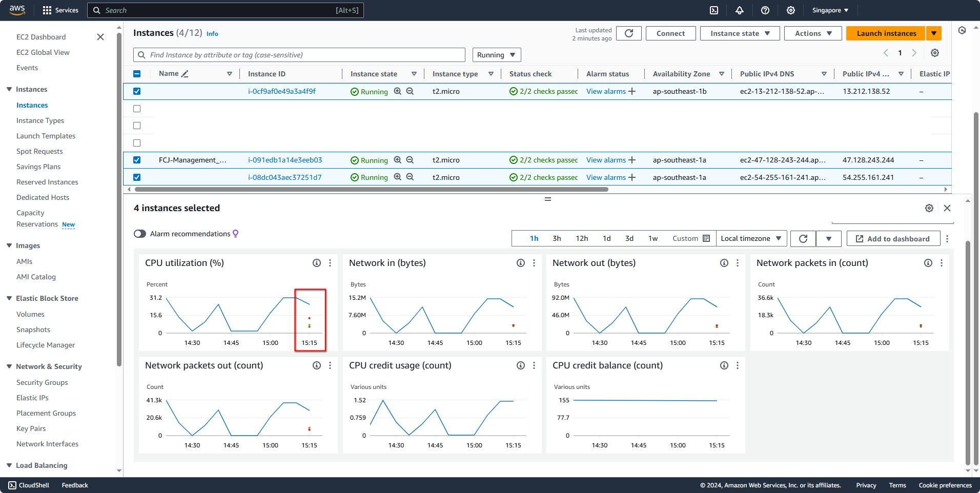Click the Launch instances button
Image resolution: width=980 pixels, height=493 pixels.
(885, 33)
